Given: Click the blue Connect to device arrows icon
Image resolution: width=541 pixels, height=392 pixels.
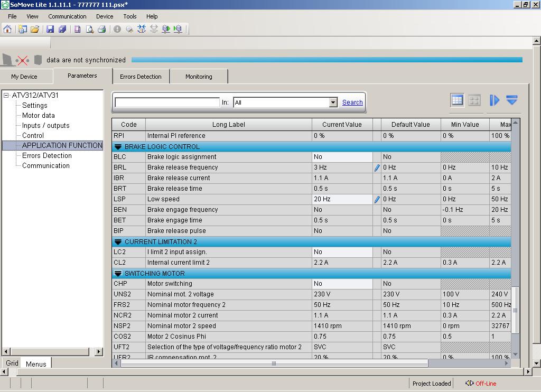Looking at the screenshot, I should click(142, 29).
